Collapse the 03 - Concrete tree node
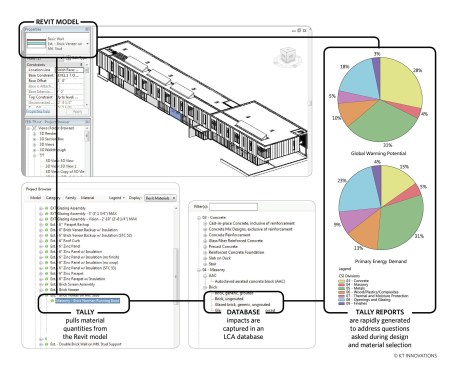Viewport: 454px width, 366px height. [199, 218]
